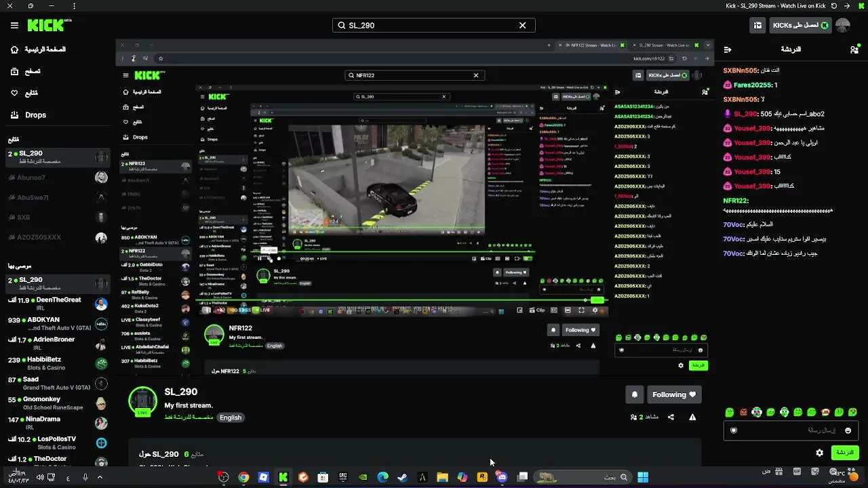The width and height of the screenshot is (868, 488).
Task: Open the user profile avatar menu
Action: (x=843, y=26)
